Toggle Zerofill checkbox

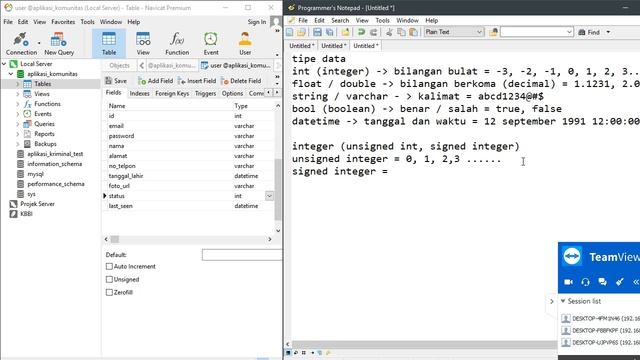[109, 293]
